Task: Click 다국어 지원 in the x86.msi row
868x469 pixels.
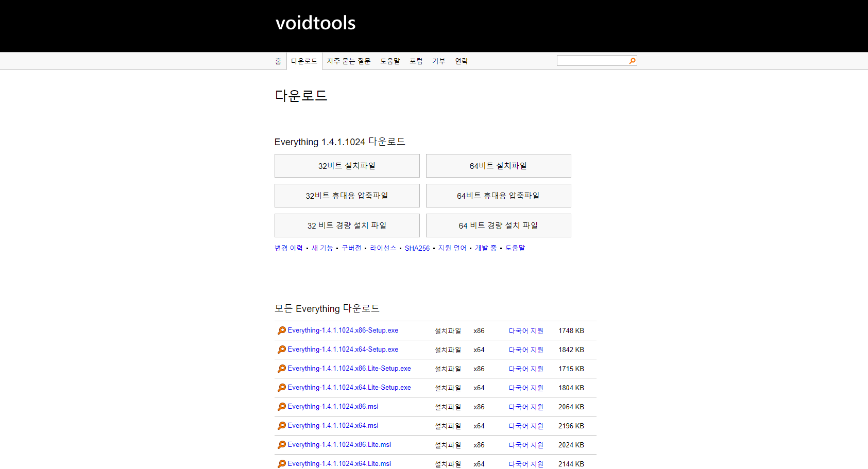Action: coord(526,407)
